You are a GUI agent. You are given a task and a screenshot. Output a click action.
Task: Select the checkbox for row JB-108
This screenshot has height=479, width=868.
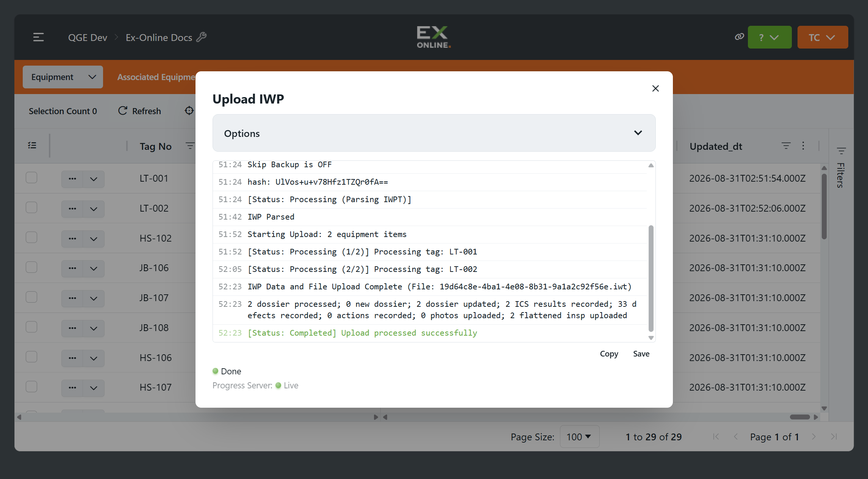tap(31, 327)
